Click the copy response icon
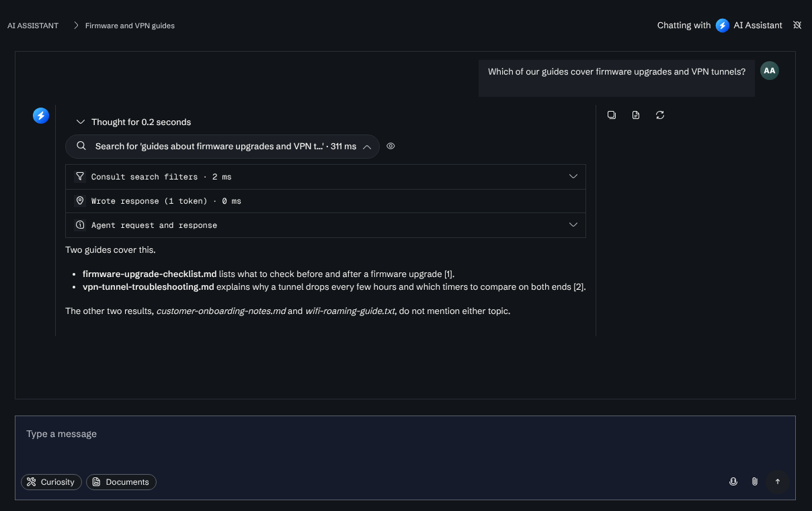812x511 pixels. 612,115
